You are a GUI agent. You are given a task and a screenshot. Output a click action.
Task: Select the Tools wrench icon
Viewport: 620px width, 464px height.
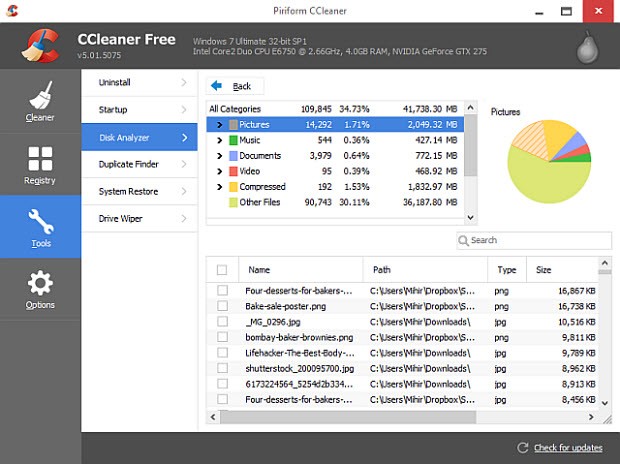pyautogui.click(x=41, y=222)
